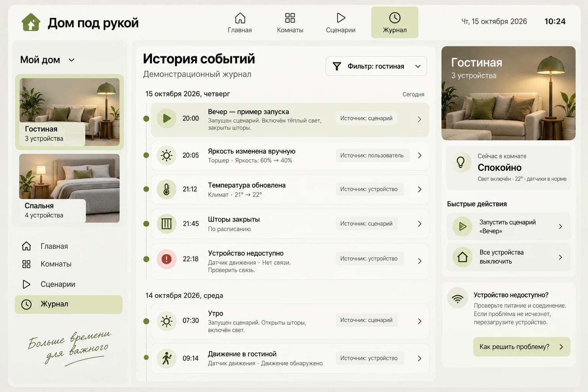This screenshot has height=392, width=588.
Task: Click the 14 октября 2026, среда date heading
Action: tap(184, 296)
